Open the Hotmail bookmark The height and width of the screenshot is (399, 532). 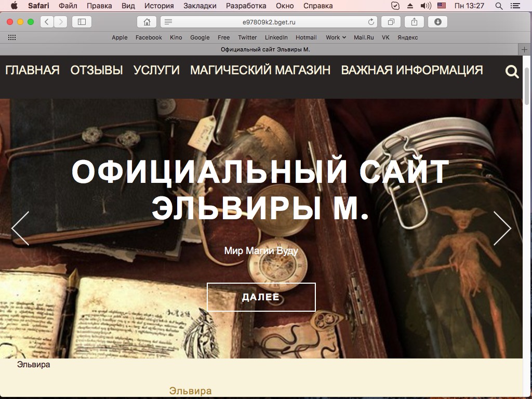tap(306, 37)
